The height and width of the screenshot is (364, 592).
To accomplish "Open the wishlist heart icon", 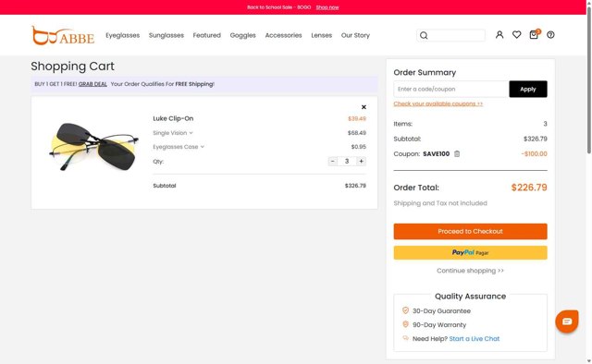I will 516,35.
